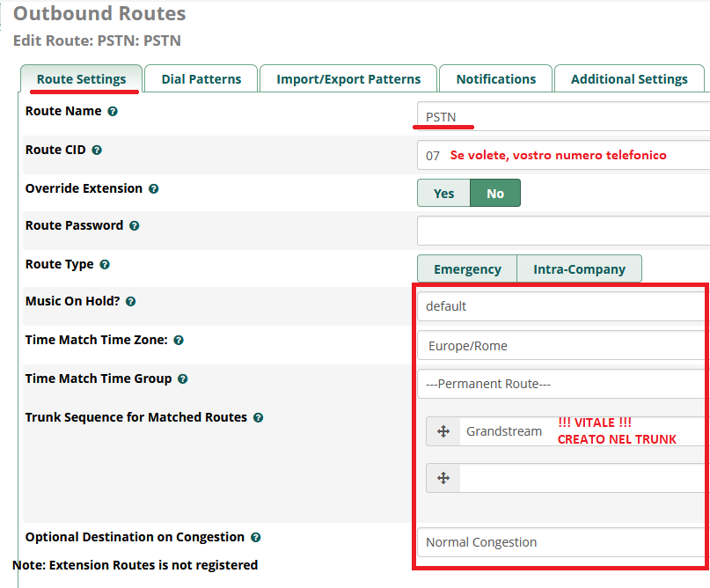Screen dimensions: 710x588
Task: Click the Time Match Time Zone help icon
Action: click(179, 340)
